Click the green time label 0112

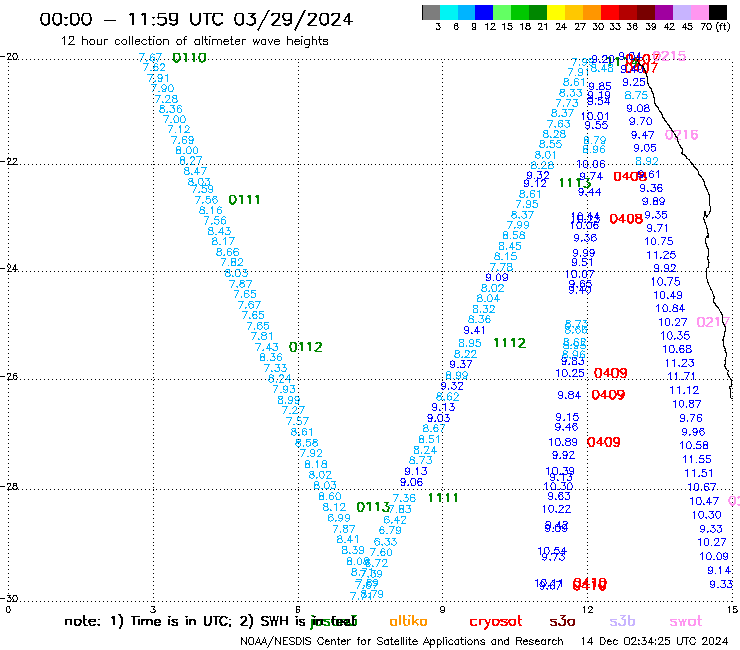tap(305, 347)
